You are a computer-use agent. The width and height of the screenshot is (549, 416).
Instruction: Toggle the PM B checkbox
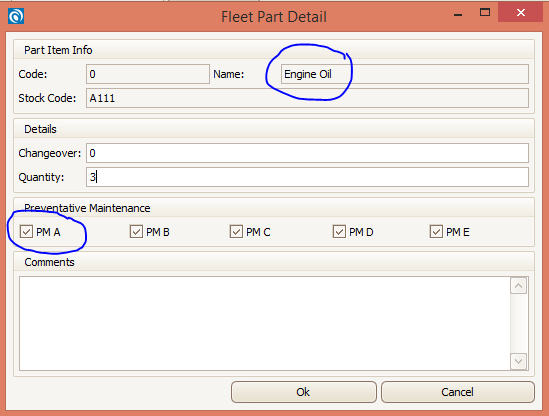[136, 232]
